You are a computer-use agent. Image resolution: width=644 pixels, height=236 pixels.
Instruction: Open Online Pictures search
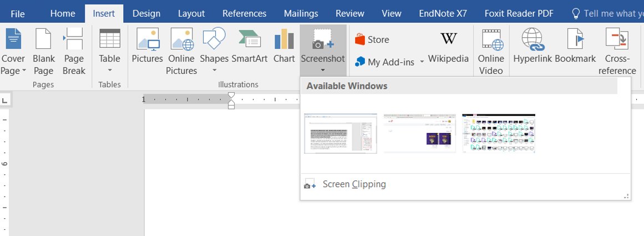coord(181,52)
